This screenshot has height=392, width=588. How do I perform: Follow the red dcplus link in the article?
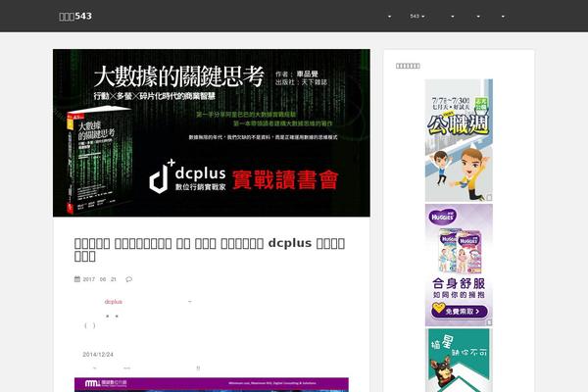pos(114,302)
